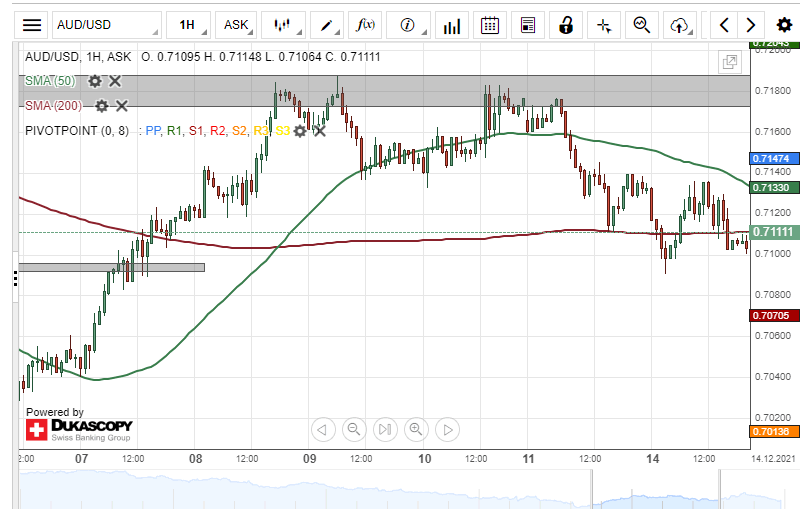The image size is (811, 518).
Task: Click the bar chart volume icon
Action: tap(453, 25)
